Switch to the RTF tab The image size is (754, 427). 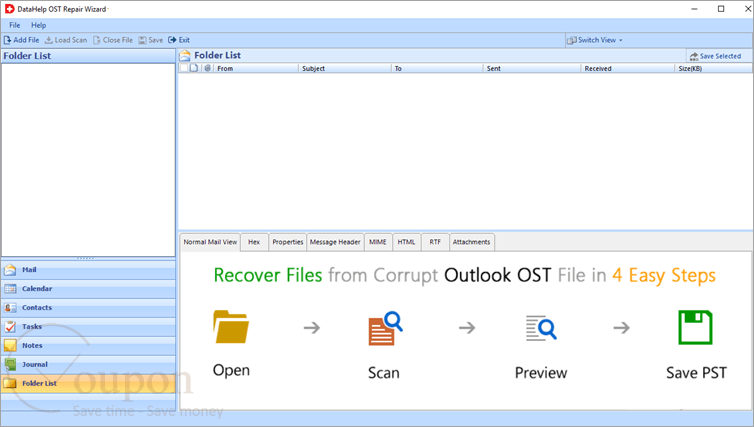point(435,242)
